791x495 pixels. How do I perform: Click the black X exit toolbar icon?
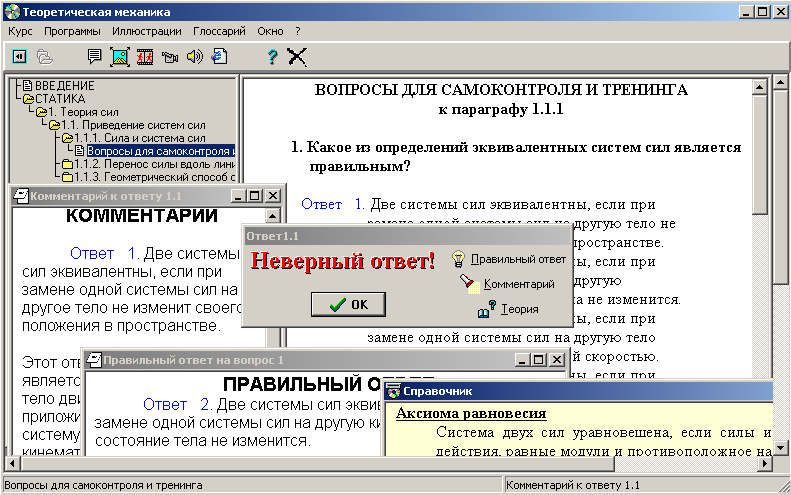[297, 57]
